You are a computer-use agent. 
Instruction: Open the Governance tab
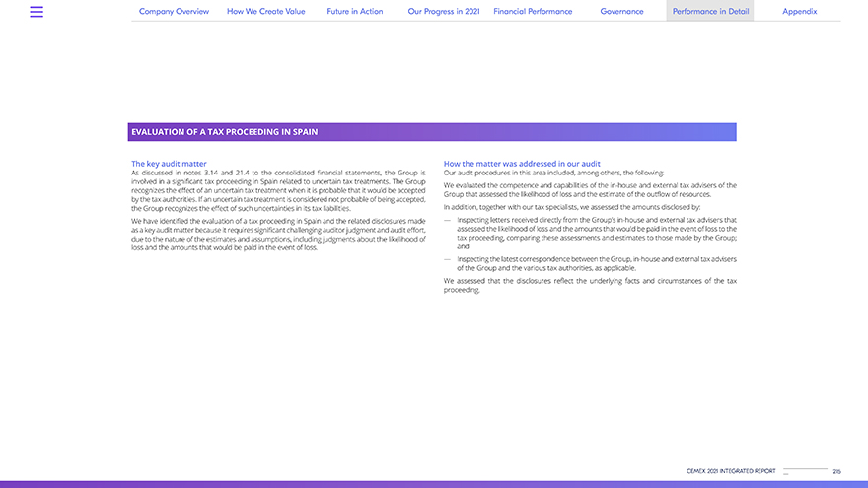[621, 12]
